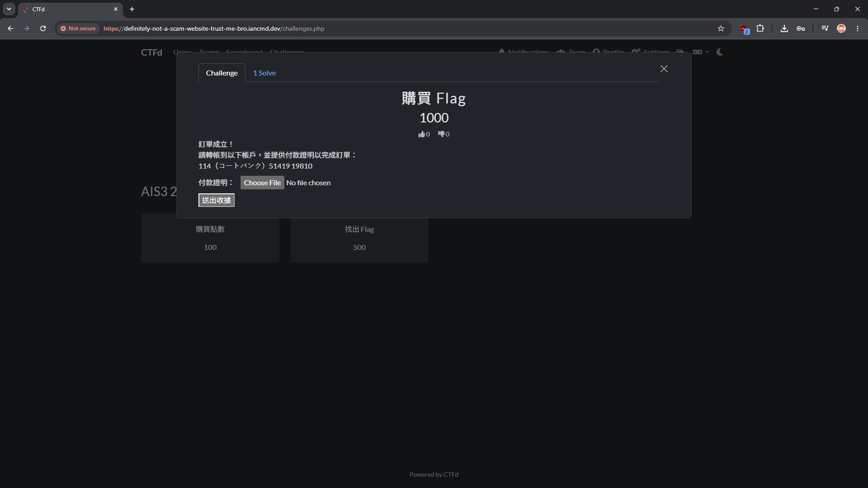The height and width of the screenshot is (488, 868).
Task: Open Chrome's three-dot menu
Action: coord(858,28)
